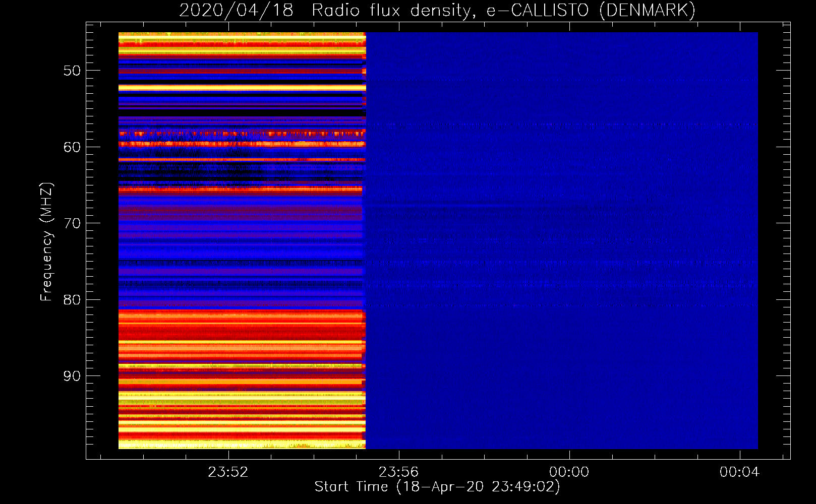
Task: Click the time tick label "00:04"
Action: pyautogui.click(x=740, y=472)
